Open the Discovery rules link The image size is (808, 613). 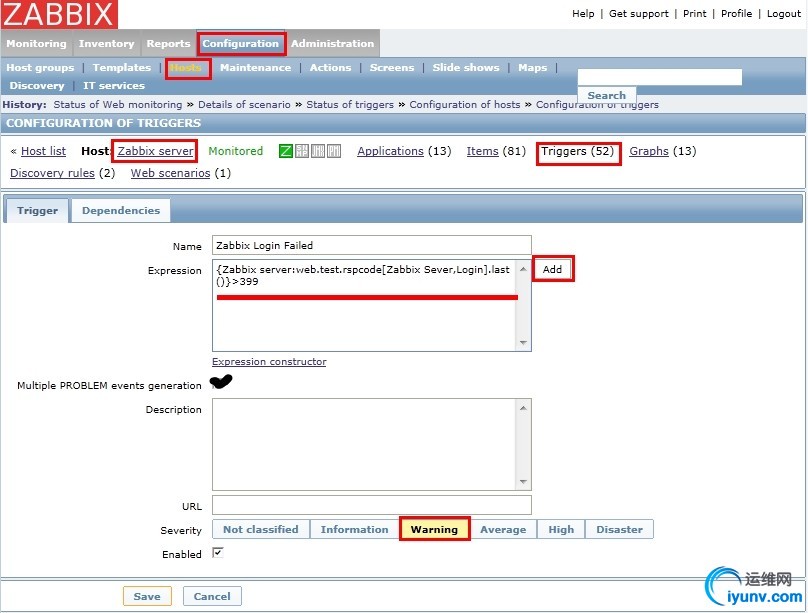coord(53,173)
